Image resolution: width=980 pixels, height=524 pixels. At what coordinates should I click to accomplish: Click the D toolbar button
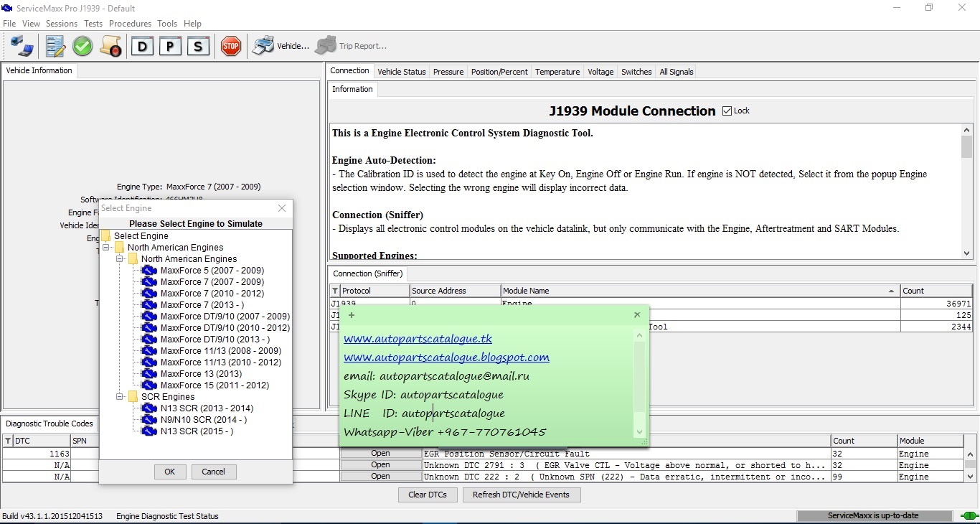point(143,46)
